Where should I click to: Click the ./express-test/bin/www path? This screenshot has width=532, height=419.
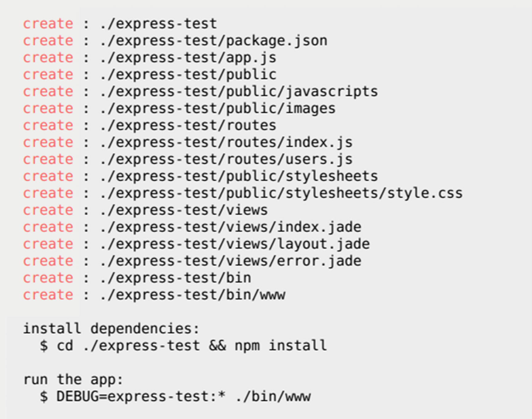pos(192,295)
